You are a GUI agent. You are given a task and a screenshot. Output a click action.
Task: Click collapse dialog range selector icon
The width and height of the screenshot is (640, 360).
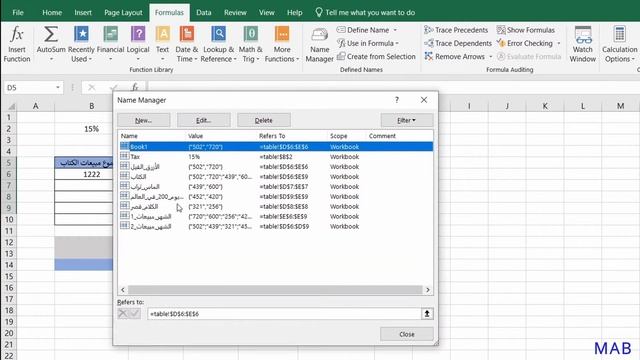click(427, 313)
